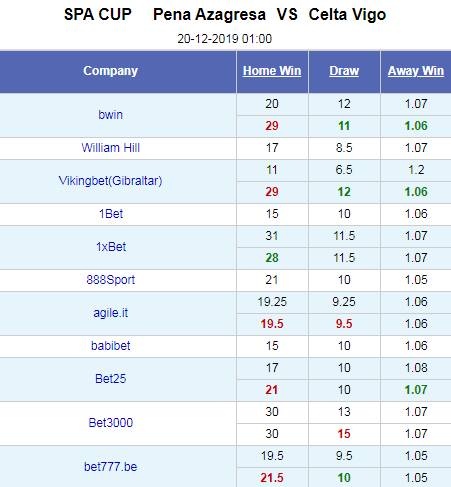
Task: Select bwin's red 29 home win odds
Action: coord(272,126)
